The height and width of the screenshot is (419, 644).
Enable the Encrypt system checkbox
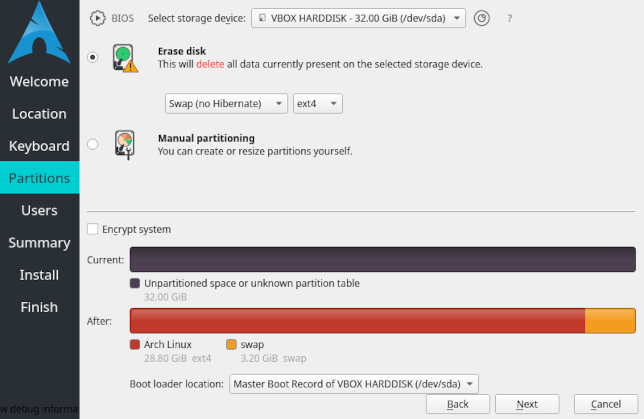click(93, 229)
